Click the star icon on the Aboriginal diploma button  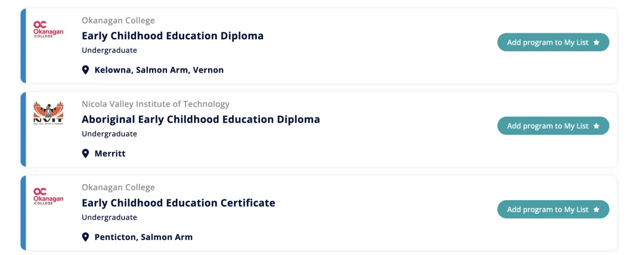[596, 126]
